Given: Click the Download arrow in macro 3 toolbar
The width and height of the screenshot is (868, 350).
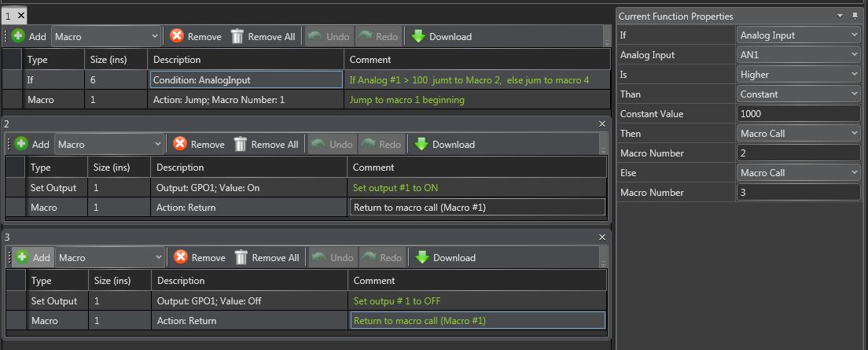Looking at the screenshot, I should point(421,257).
